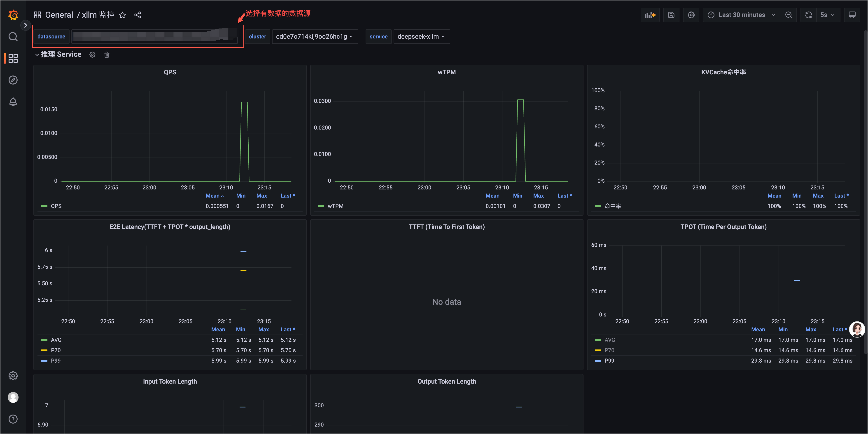
Task: Open the Help question mark icon
Action: [13, 419]
